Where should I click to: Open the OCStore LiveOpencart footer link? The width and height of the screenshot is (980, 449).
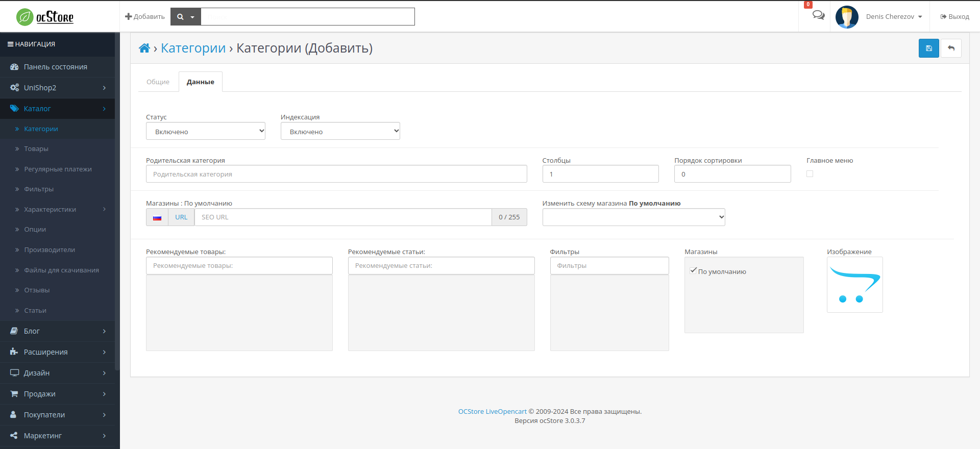pyautogui.click(x=492, y=412)
